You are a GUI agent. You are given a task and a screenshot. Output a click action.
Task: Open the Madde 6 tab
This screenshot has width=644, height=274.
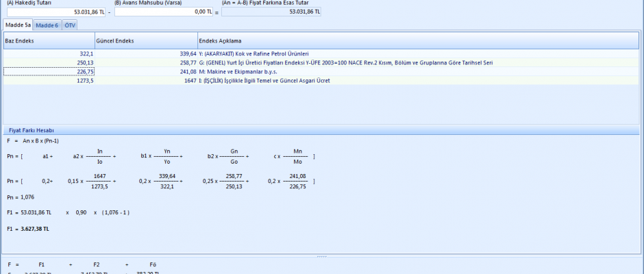point(47,25)
